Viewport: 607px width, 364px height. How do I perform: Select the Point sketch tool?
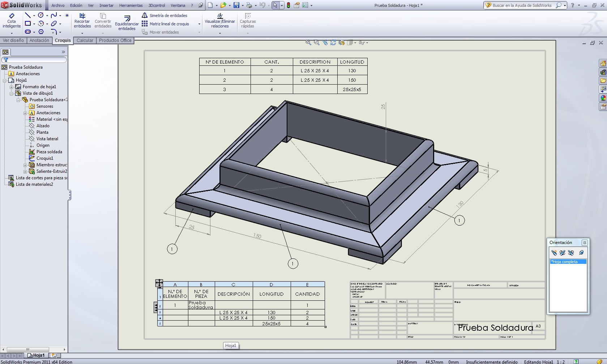point(67,16)
